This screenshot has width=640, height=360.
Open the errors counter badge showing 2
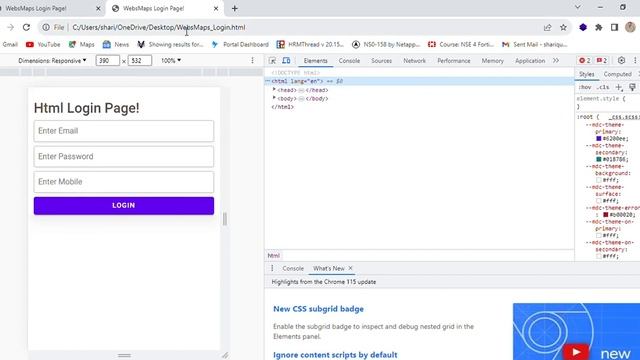[584, 60]
